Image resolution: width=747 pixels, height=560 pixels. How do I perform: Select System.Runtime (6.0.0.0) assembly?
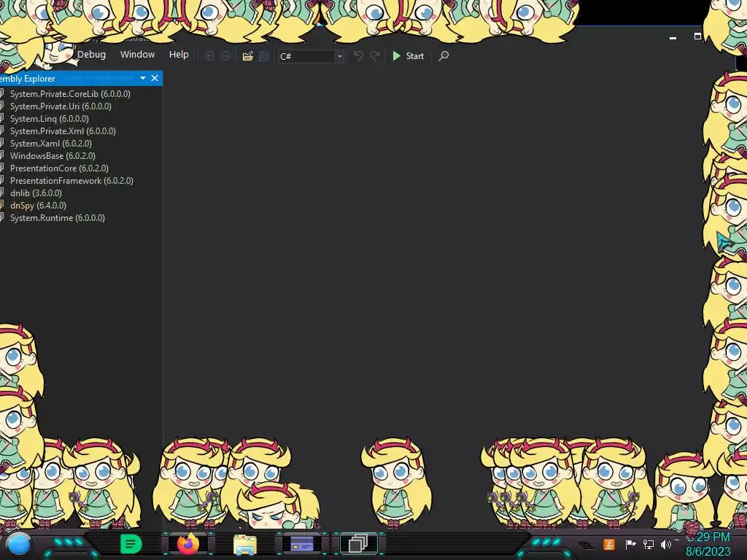57,217
